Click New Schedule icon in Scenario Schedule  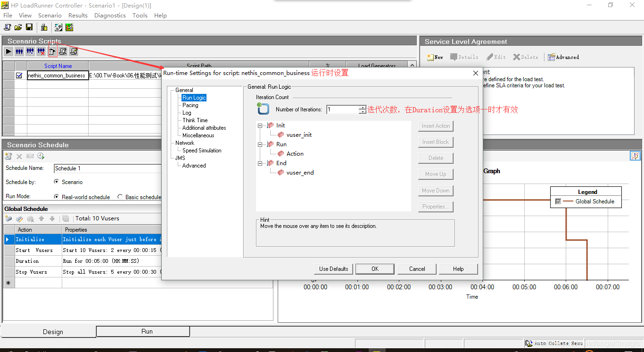coord(8,156)
